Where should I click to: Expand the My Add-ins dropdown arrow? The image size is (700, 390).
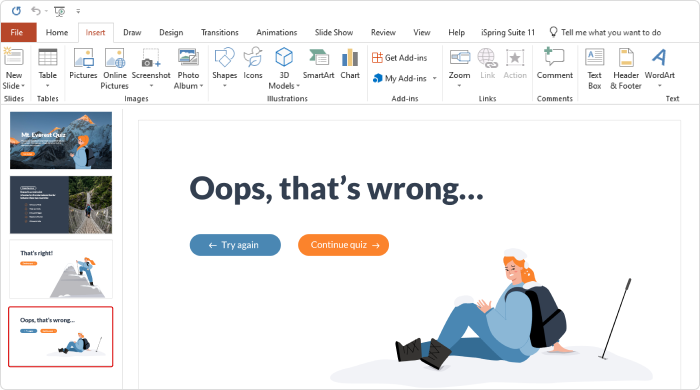coord(434,78)
